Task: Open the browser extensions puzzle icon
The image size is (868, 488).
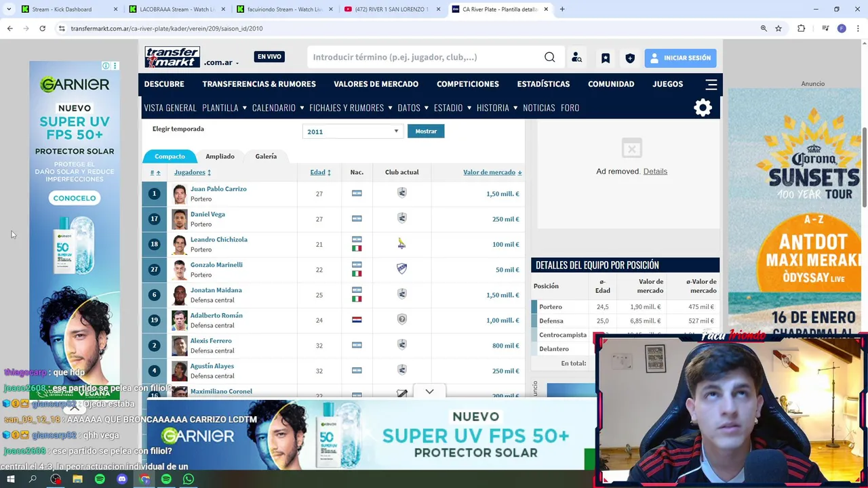Action: point(802,28)
